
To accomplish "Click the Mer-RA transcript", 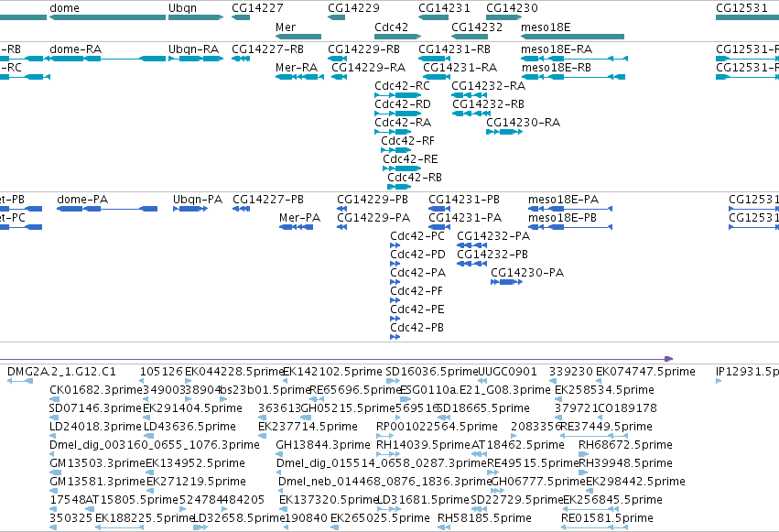I will tap(299, 77).
